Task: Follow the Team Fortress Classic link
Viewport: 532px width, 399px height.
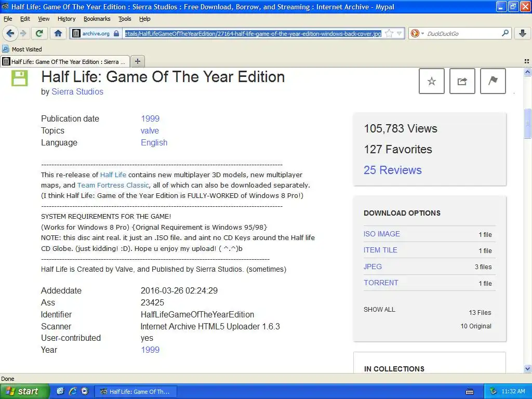Action: pos(113,185)
